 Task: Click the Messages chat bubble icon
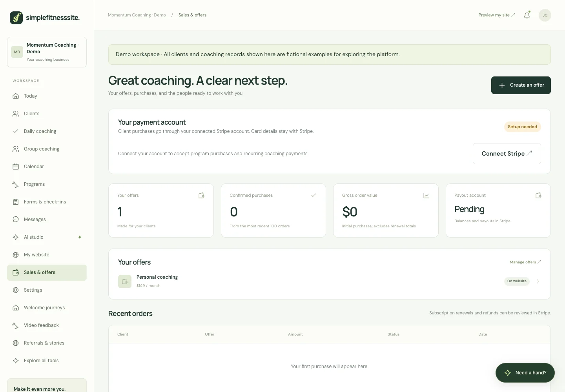click(16, 220)
